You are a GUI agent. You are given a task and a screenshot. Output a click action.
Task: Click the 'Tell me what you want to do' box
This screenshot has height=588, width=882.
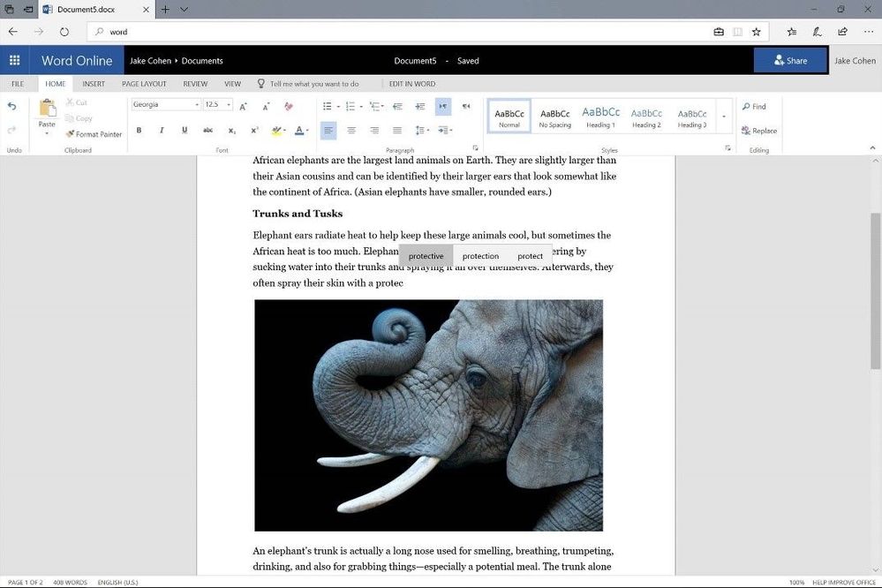(x=313, y=84)
